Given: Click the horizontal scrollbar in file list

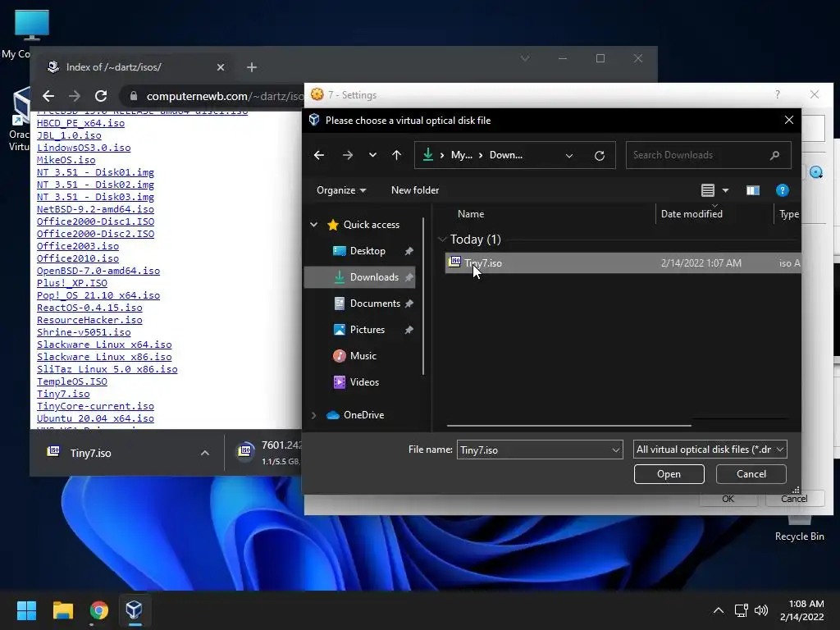Looking at the screenshot, I should [x=569, y=426].
